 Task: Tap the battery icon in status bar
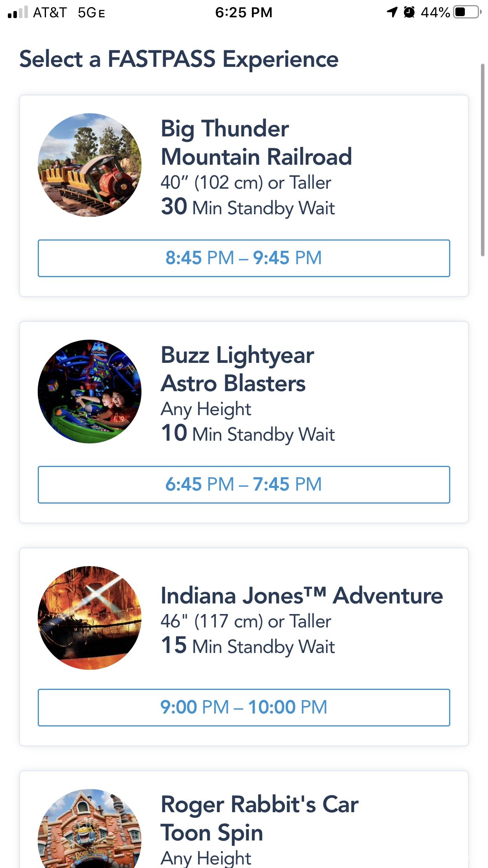click(x=468, y=12)
